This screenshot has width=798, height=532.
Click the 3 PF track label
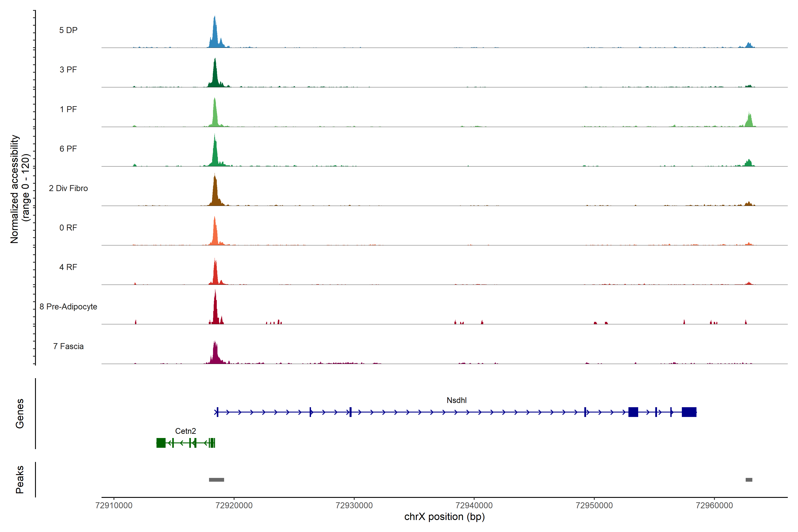pos(68,70)
